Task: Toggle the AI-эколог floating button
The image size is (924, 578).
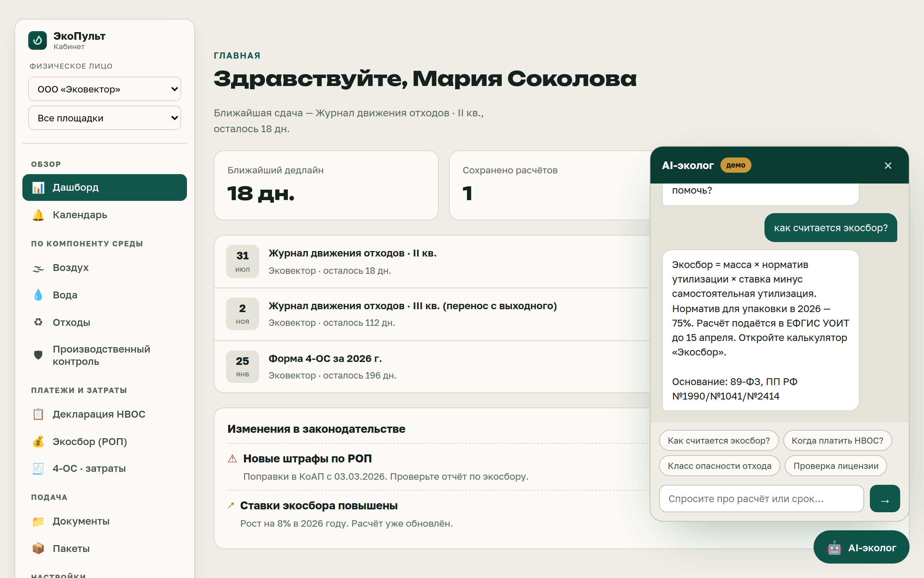Action: pyautogui.click(x=862, y=547)
